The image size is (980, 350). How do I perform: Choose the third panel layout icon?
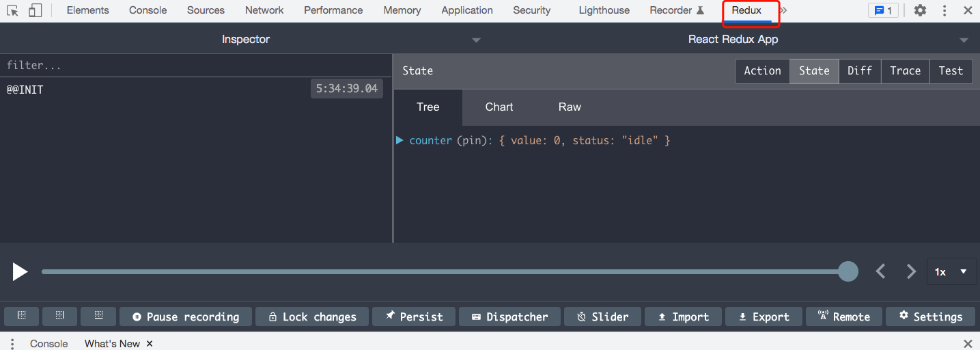point(98,317)
